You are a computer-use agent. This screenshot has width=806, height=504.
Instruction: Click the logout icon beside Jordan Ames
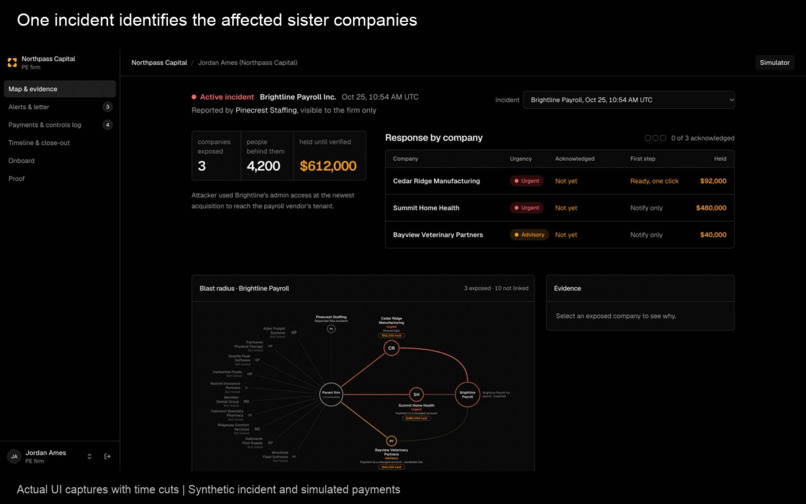click(107, 456)
